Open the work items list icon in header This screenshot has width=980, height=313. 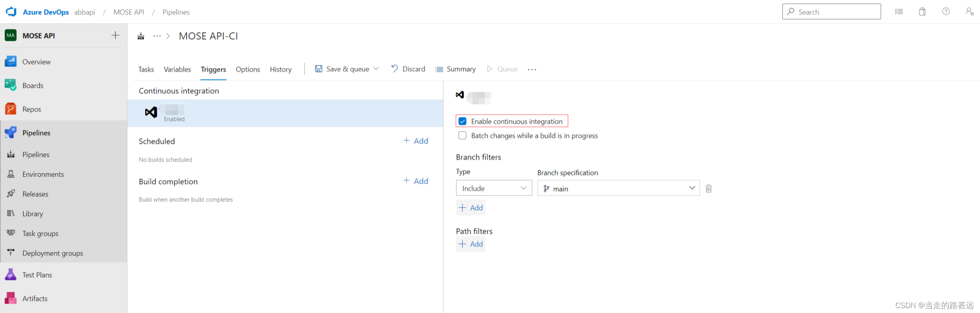(x=899, y=11)
